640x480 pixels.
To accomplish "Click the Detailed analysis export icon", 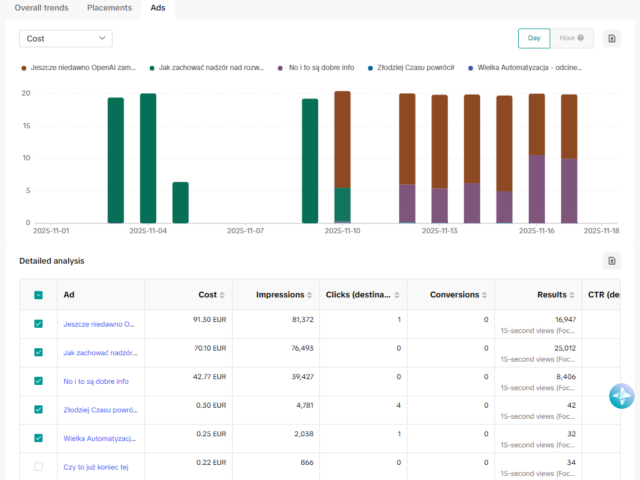I will (612, 261).
